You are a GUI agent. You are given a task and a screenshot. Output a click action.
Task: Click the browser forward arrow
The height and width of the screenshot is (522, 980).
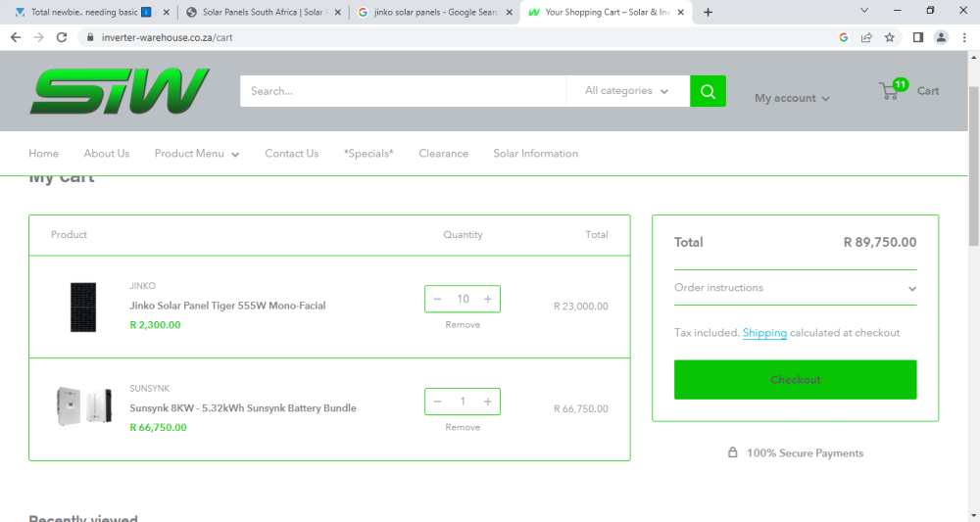(39, 37)
